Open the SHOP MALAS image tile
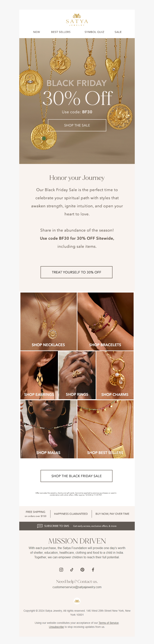This screenshot has width=154, height=644. 49,429
